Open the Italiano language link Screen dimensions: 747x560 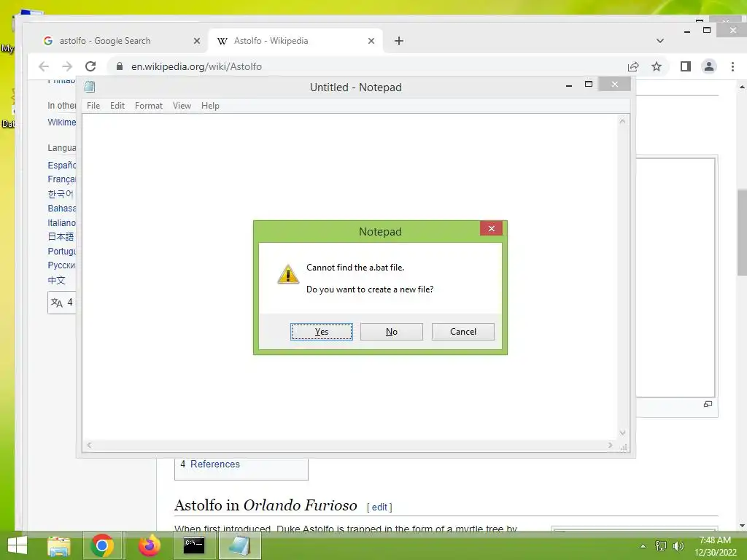click(61, 222)
